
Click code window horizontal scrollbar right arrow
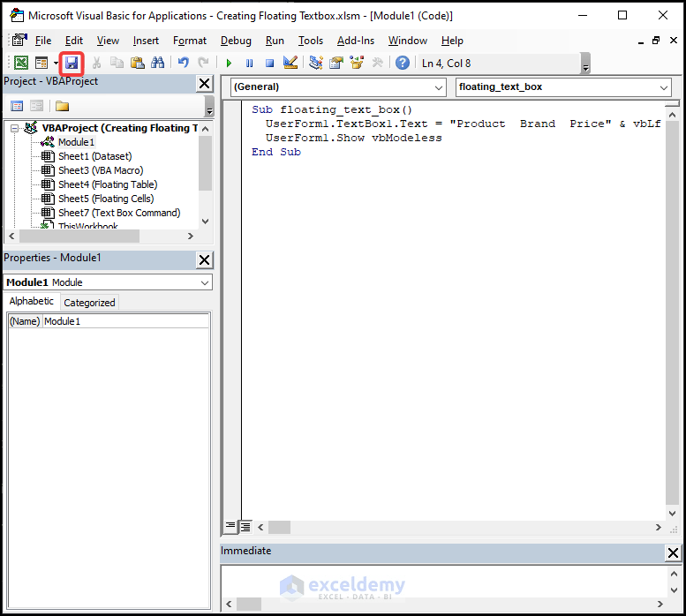658,528
